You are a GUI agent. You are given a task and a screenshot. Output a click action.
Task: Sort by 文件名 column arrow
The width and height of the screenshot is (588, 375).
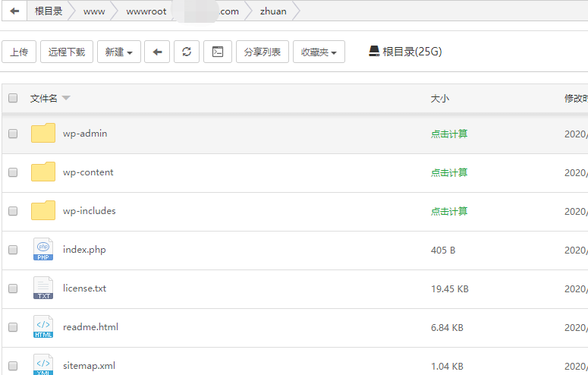66,98
